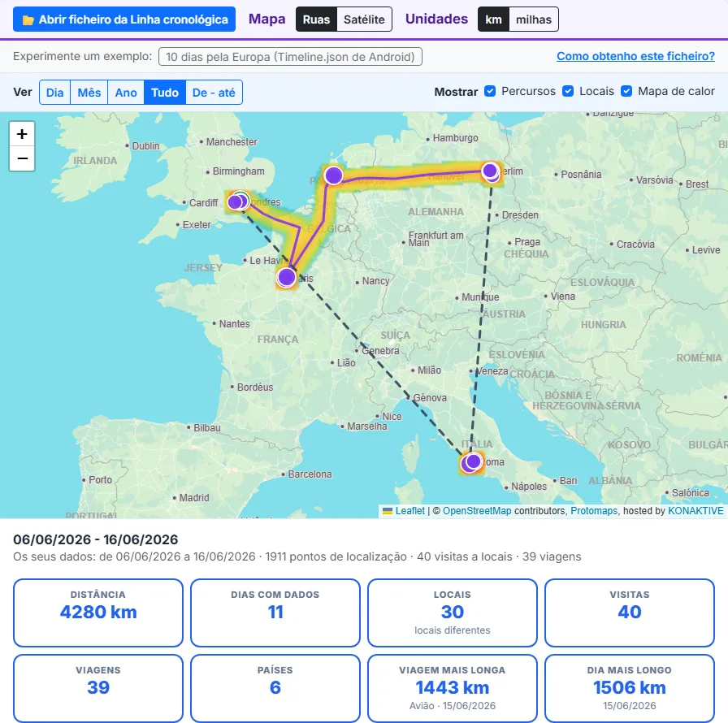Select the Ano view tab
This screenshot has width=728, height=723.
pyautogui.click(x=126, y=93)
